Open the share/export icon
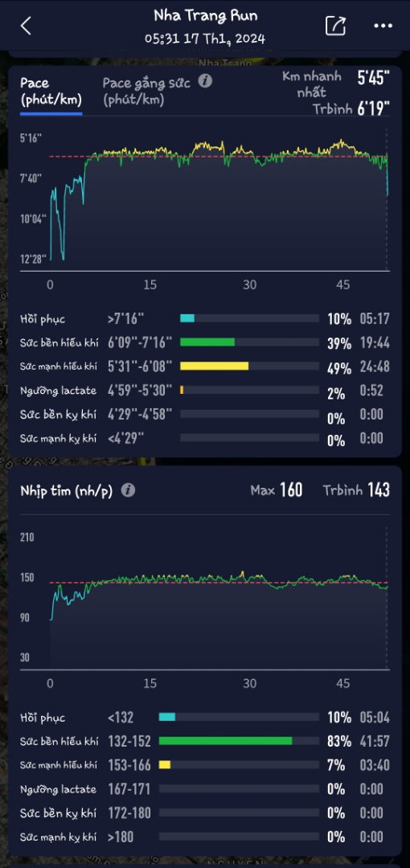The height and width of the screenshot is (868, 410). click(x=335, y=26)
